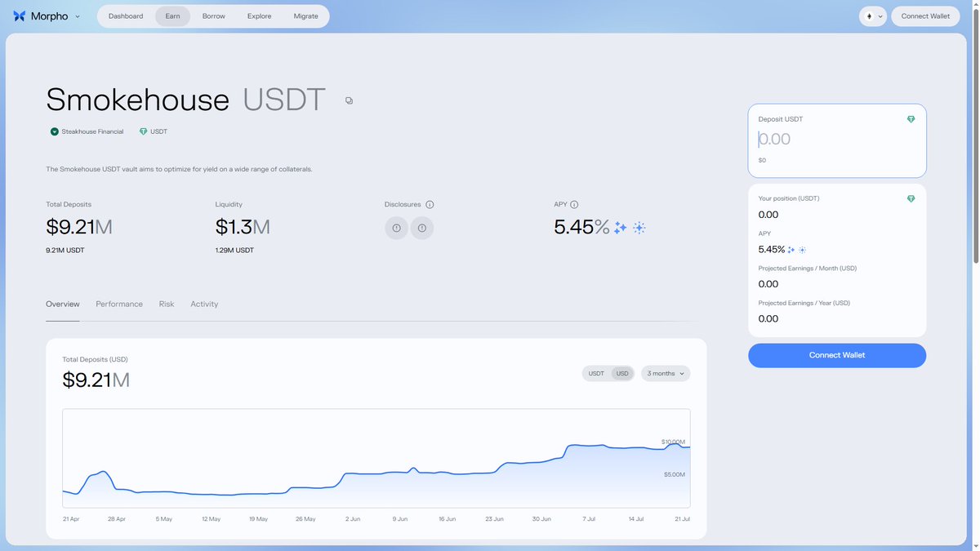
Task: Click the sparkle icon in position panel APY
Action: tap(791, 250)
